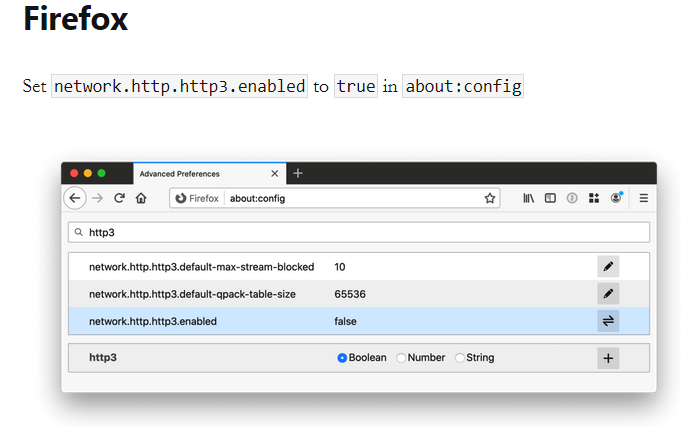Reload the about:config page
The height and width of the screenshot is (427, 681).
tap(119, 198)
